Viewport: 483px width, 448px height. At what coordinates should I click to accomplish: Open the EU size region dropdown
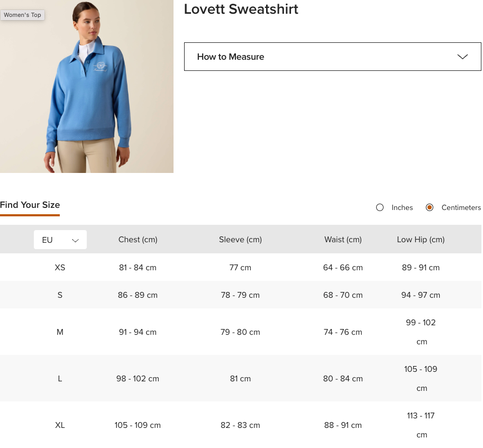click(x=60, y=240)
